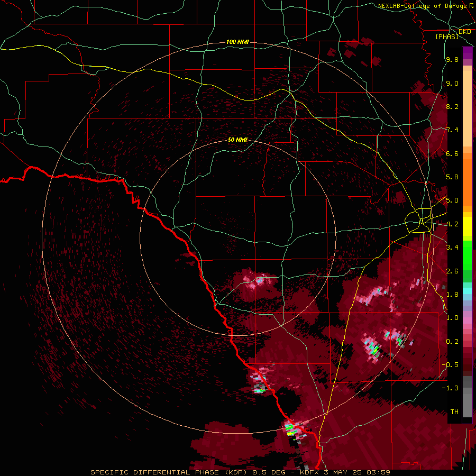Click the 50 NMI range ring label
This screenshot has width=476, height=476.
coord(237,140)
